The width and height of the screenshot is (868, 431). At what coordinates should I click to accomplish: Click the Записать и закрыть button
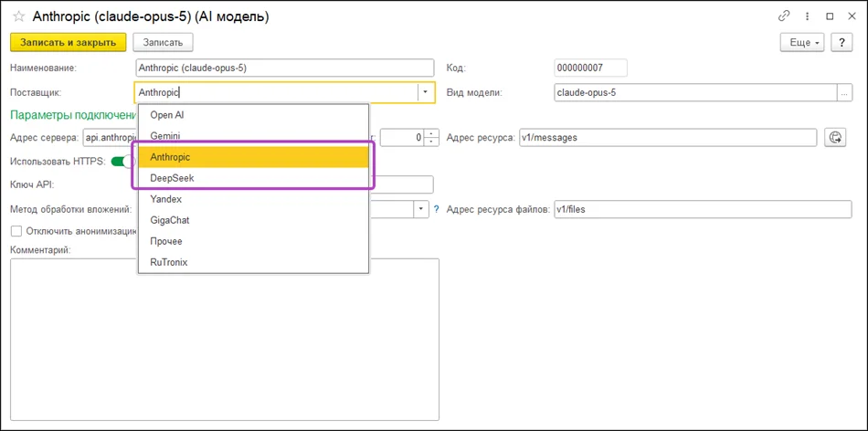coord(69,43)
